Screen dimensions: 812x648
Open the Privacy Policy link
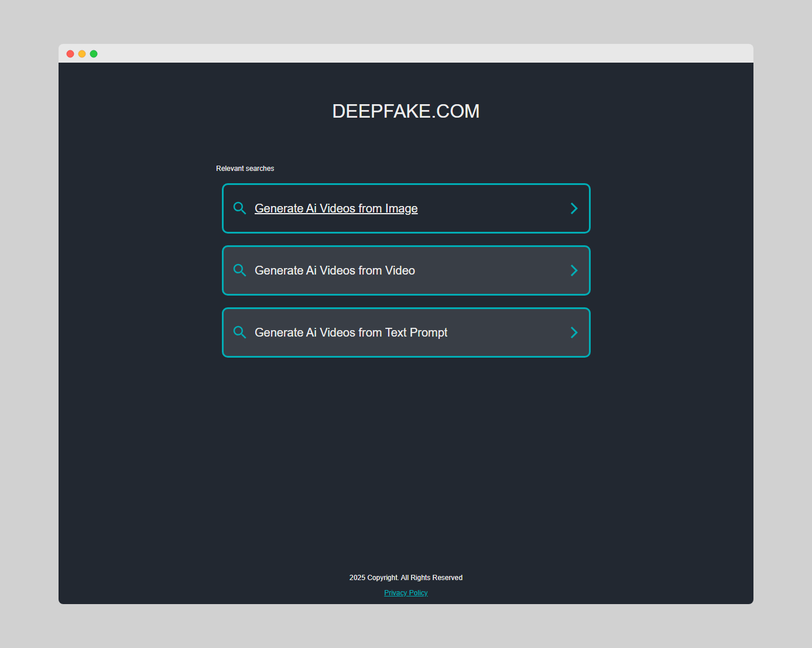(x=406, y=593)
